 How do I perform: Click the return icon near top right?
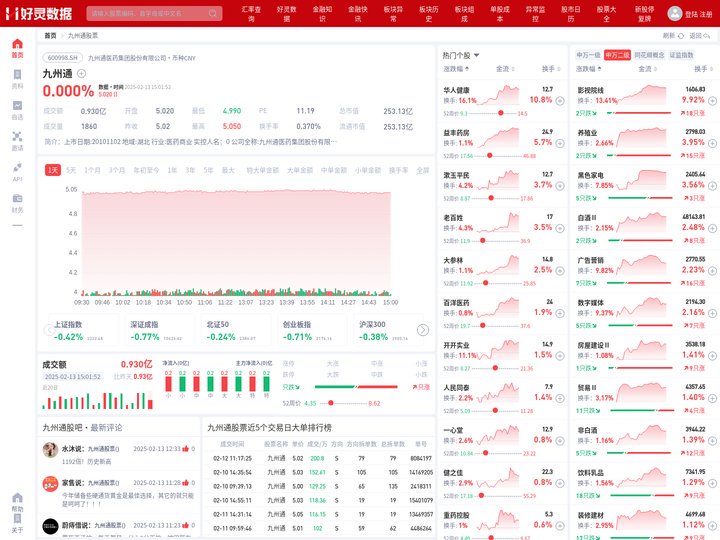tap(707, 36)
